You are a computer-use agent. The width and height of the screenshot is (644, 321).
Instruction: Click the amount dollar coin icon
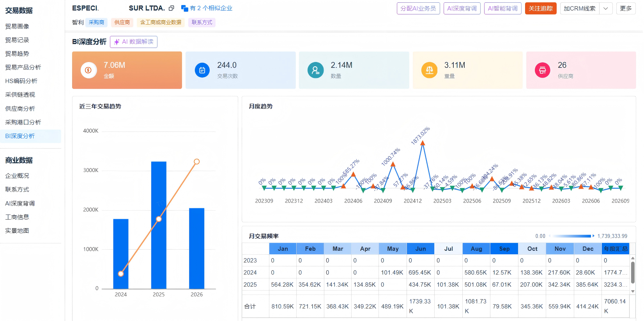tap(88, 70)
